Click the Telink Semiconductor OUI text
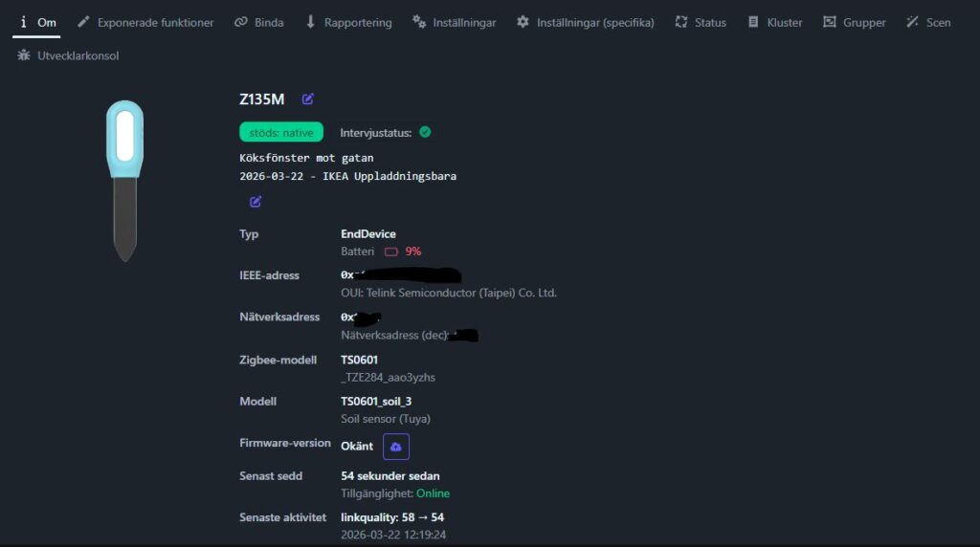980x547 pixels. pyautogui.click(x=449, y=293)
